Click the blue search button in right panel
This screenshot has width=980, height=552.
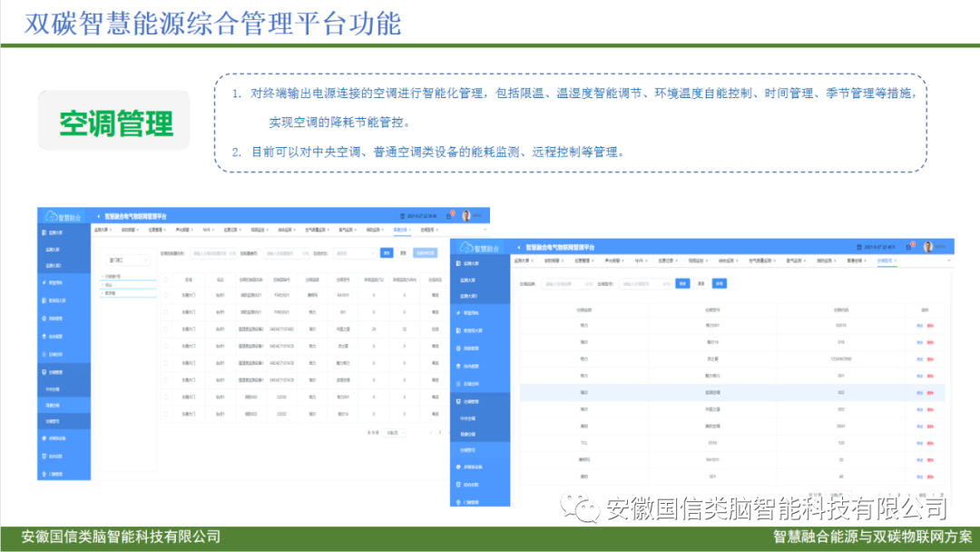pyautogui.click(x=682, y=283)
